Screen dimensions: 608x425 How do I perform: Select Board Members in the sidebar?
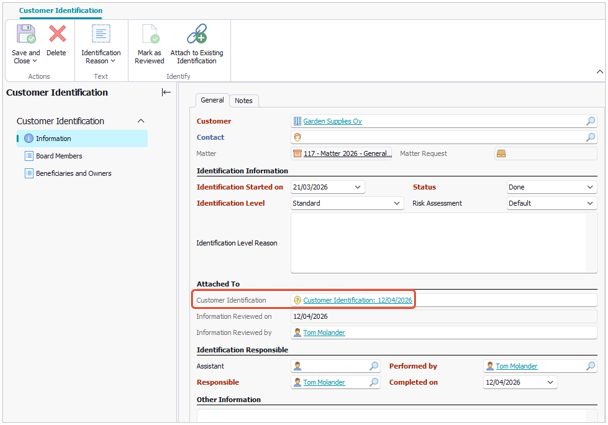[x=59, y=156]
